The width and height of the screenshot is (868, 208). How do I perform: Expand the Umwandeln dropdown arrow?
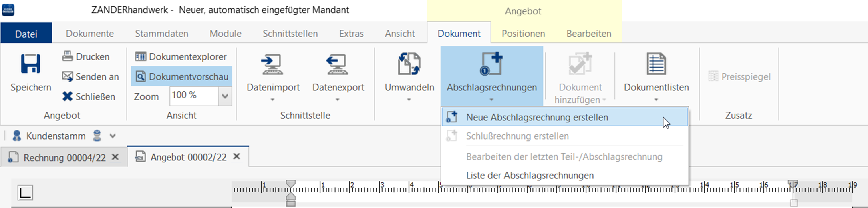[x=409, y=100]
